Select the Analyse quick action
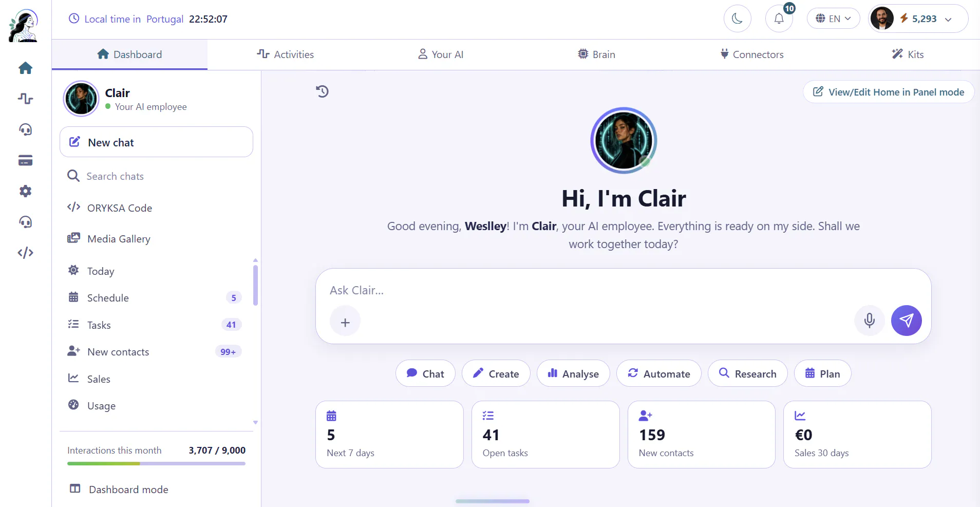980x507 pixels. pos(573,373)
